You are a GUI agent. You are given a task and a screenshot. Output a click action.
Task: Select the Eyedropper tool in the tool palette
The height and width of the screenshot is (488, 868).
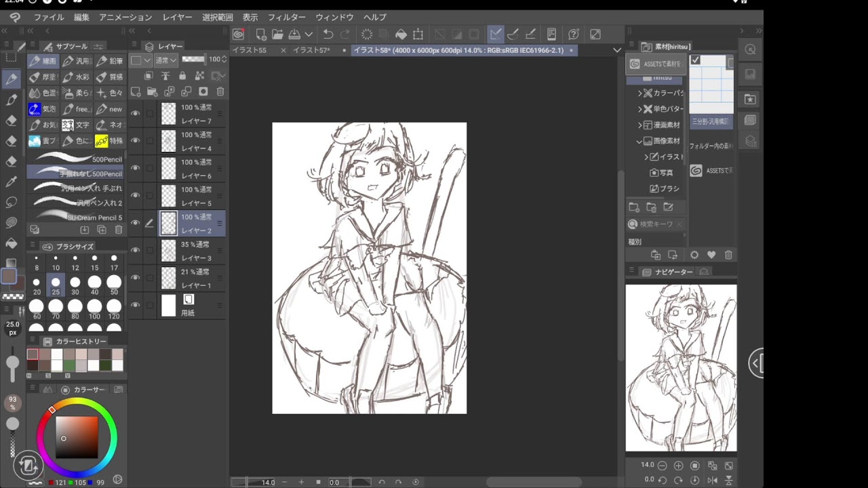12,182
